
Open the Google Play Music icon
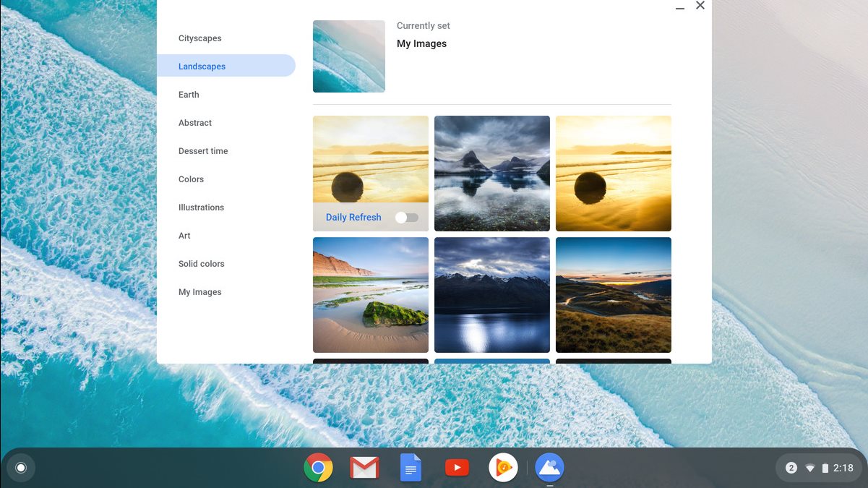point(503,468)
